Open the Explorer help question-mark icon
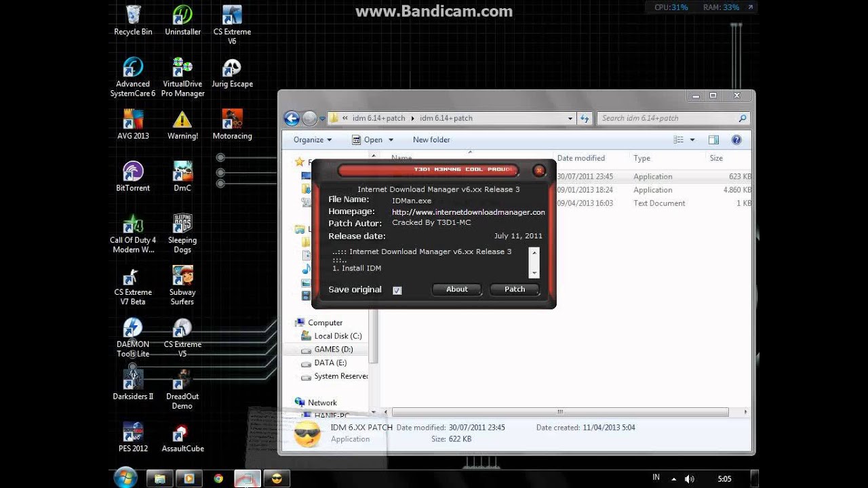 pyautogui.click(x=736, y=140)
